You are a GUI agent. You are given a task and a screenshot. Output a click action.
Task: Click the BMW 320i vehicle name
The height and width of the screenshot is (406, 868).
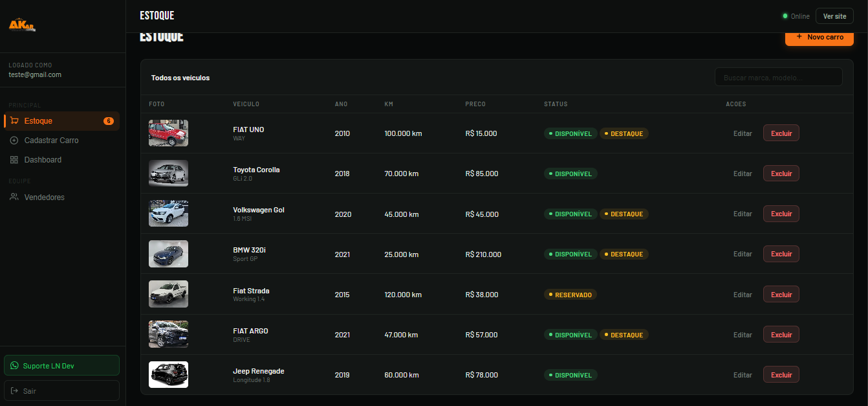[249, 250]
